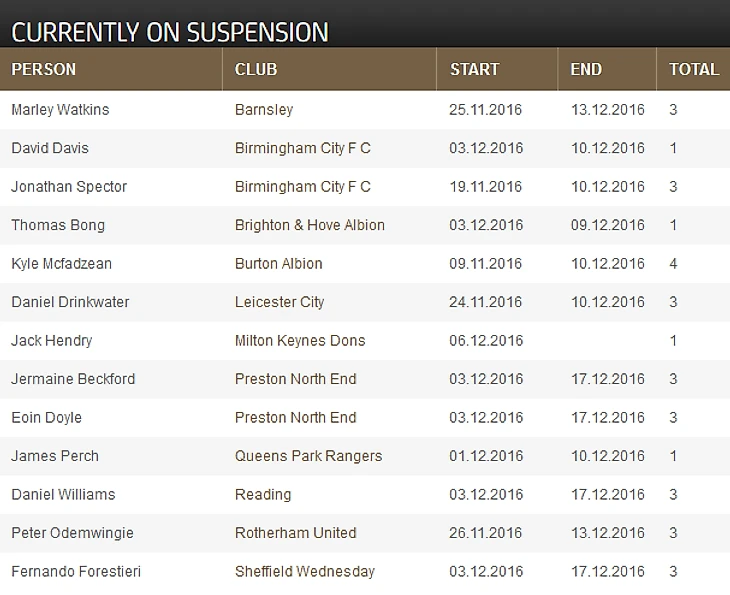Open Kyle Mcfadzean's entry
Image resolution: width=730 pixels, height=595 pixels.
(x=62, y=264)
